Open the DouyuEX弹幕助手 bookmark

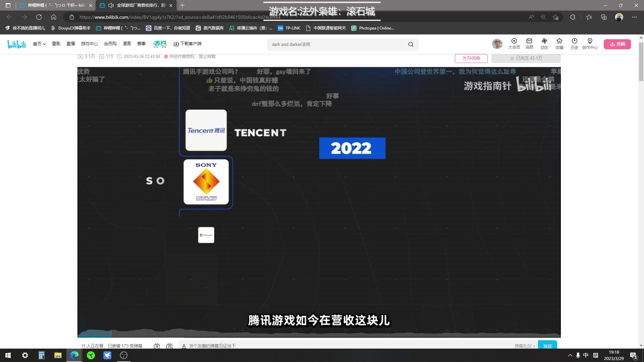(71, 28)
